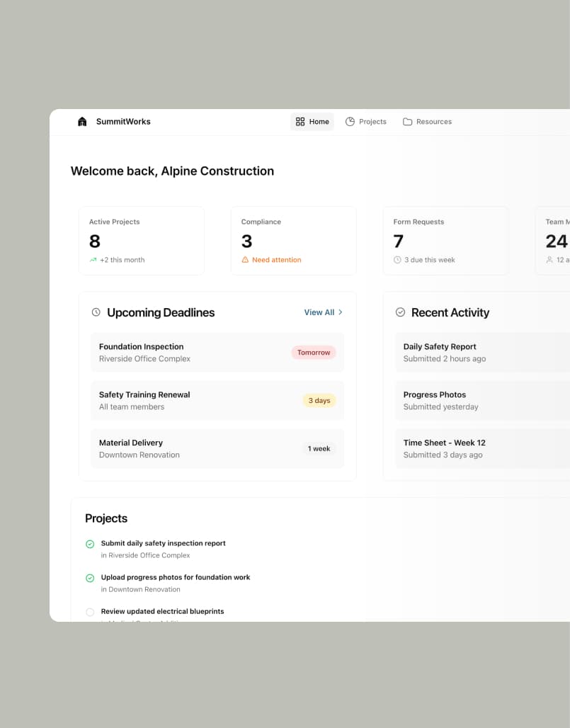Image resolution: width=570 pixels, height=728 pixels.
Task: Click the Home grid icon
Action: tap(300, 122)
